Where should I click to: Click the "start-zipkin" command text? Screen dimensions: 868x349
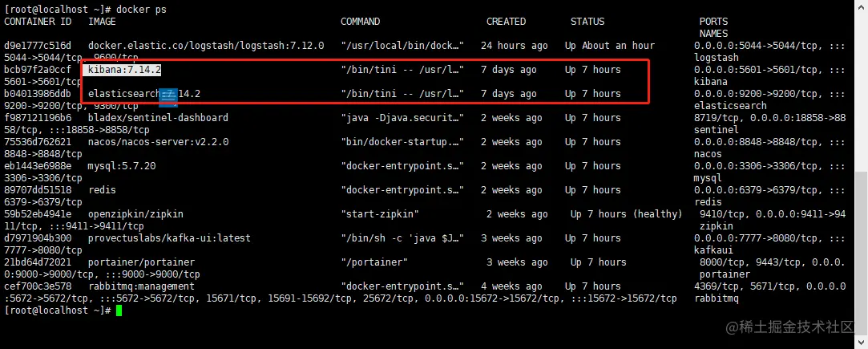(x=380, y=214)
